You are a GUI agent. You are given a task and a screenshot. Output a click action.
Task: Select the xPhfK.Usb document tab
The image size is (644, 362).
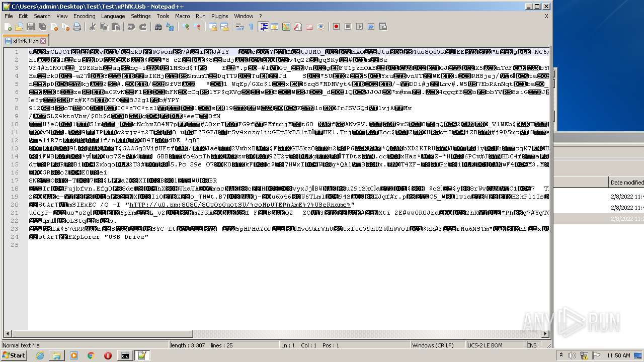pos(25,41)
